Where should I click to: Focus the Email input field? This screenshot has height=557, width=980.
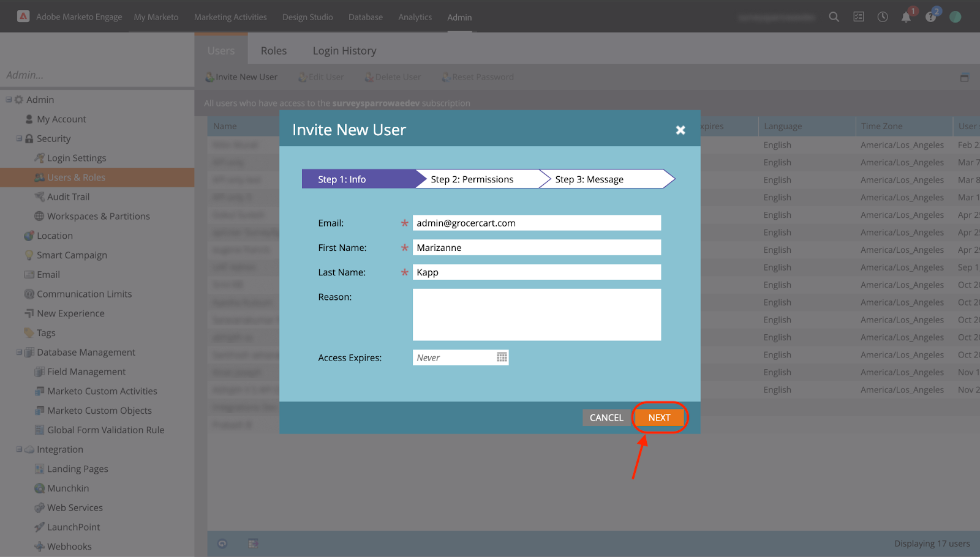tap(537, 223)
